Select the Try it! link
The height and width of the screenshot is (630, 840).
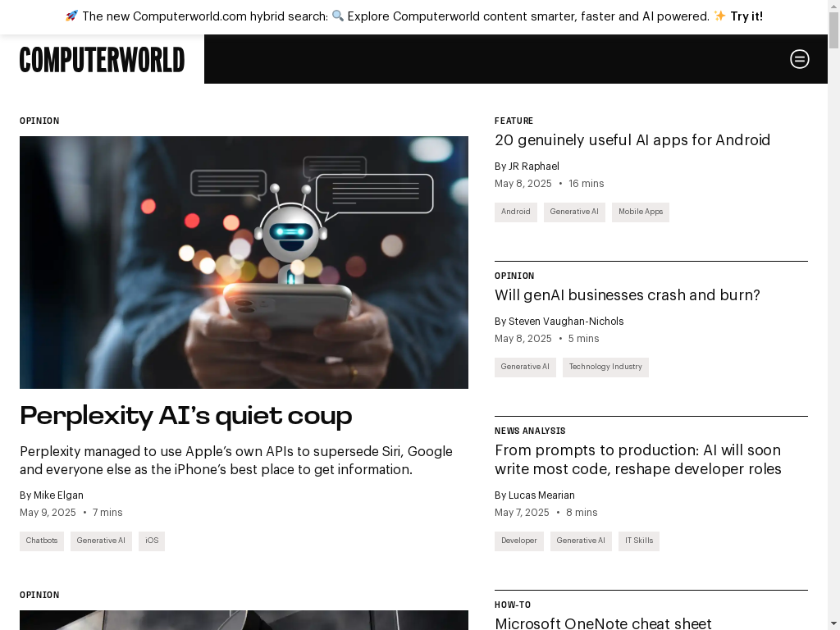point(746,16)
